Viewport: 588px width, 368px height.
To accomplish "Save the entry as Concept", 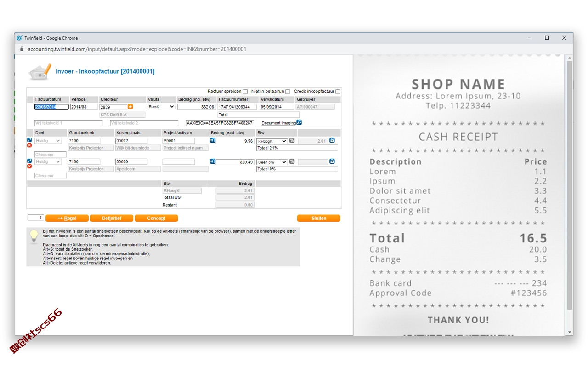I will (156, 218).
